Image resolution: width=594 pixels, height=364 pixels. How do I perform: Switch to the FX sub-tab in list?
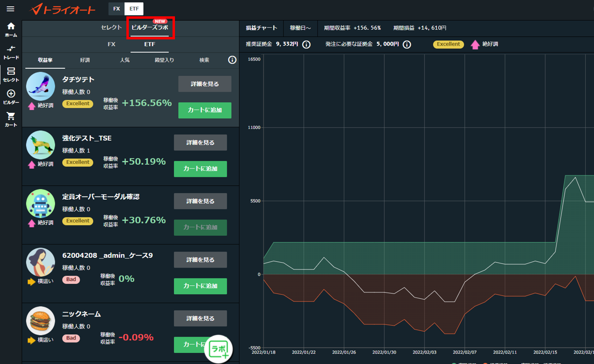pyautogui.click(x=111, y=44)
